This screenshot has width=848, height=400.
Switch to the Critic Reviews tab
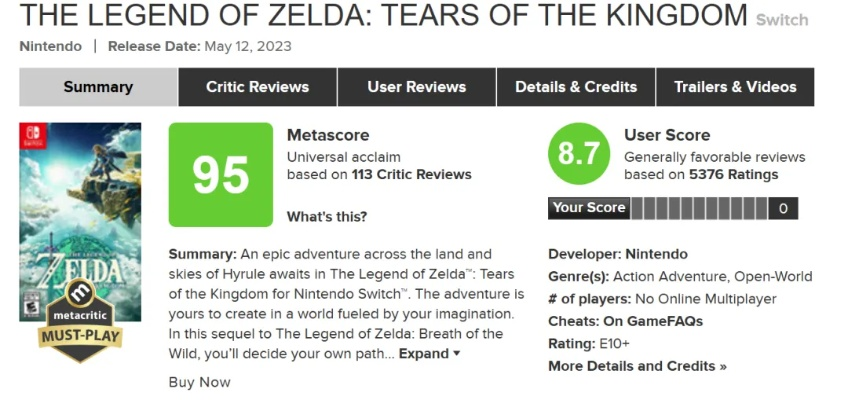click(x=257, y=87)
